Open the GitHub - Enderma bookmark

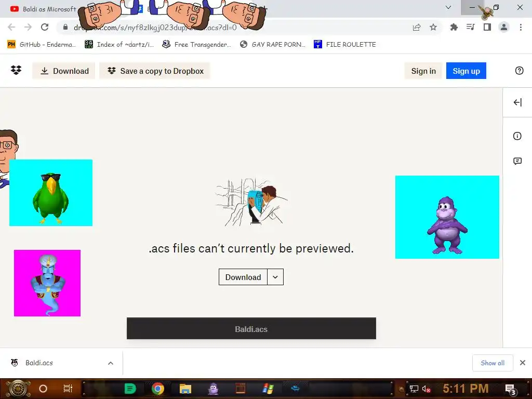(x=41, y=45)
